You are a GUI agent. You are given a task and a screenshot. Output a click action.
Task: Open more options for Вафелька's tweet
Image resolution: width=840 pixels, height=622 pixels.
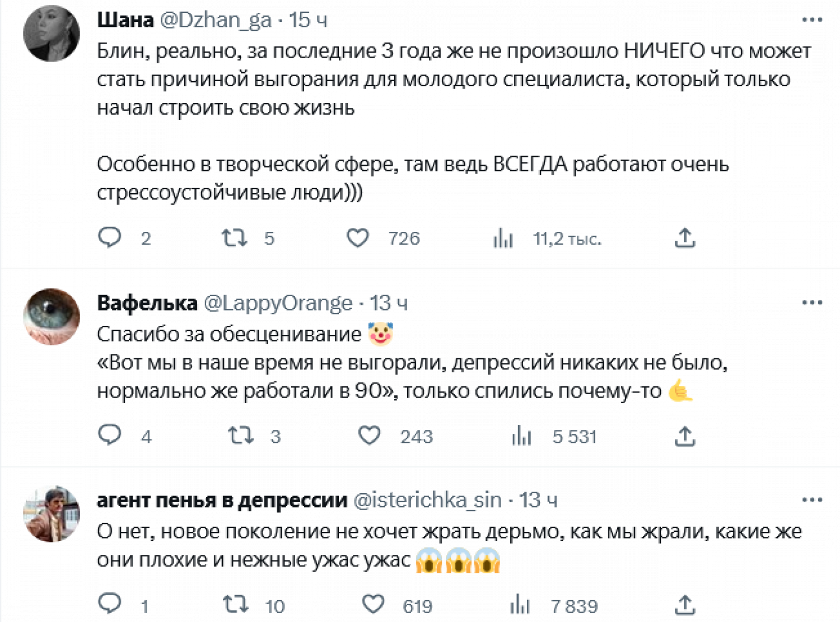click(x=812, y=303)
